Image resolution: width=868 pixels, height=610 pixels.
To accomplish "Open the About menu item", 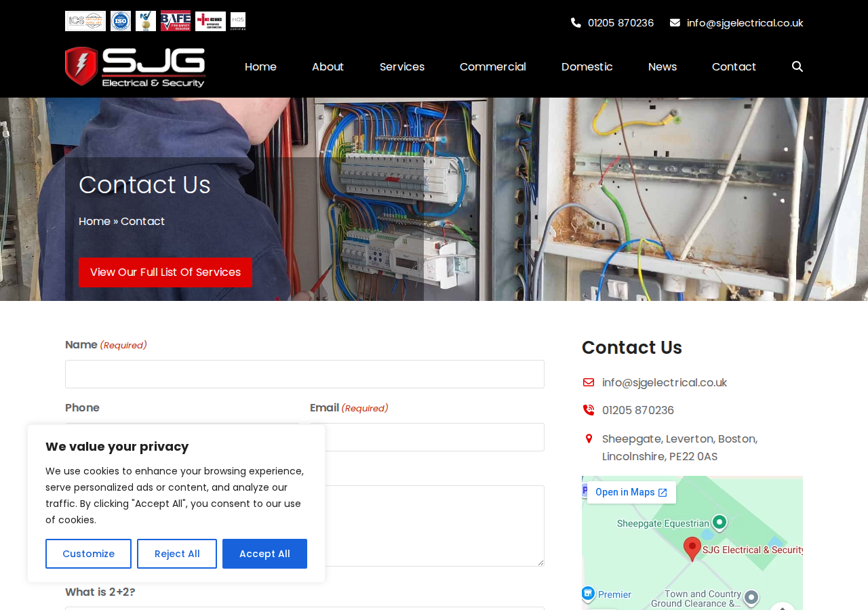I will point(328,66).
